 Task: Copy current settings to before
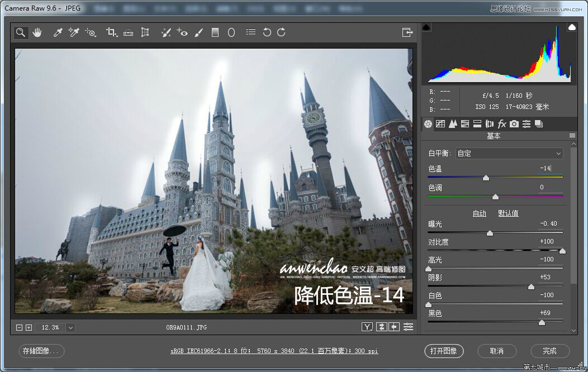click(x=394, y=327)
